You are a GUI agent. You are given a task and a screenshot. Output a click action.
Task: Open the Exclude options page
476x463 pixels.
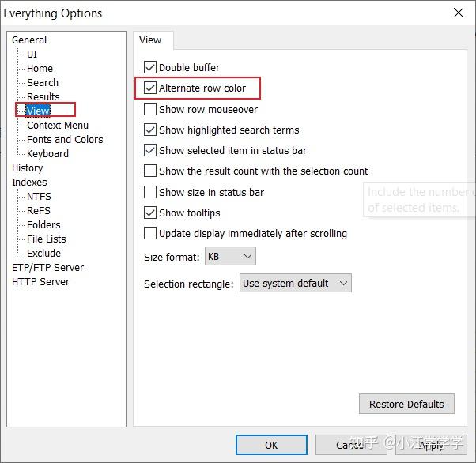tap(43, 254)
